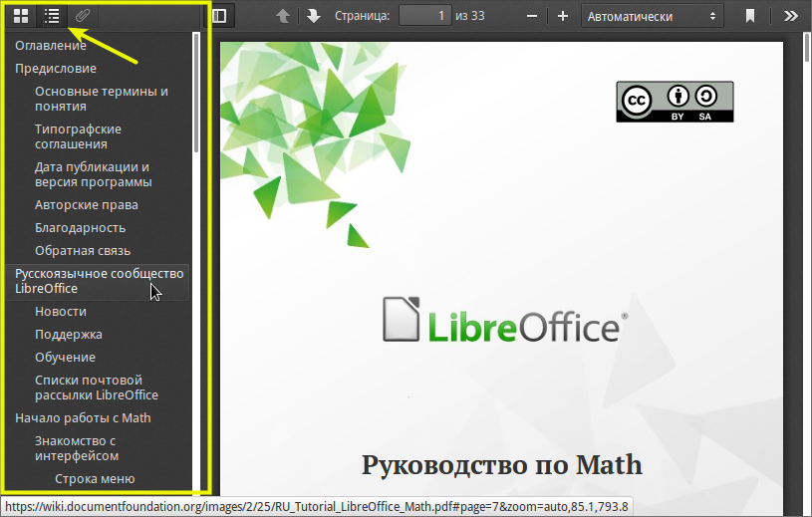Open Русскоязычное сообщество LibreOffice entry
The height and width of the screenshot is (517, 812).
tap(99, 281)
